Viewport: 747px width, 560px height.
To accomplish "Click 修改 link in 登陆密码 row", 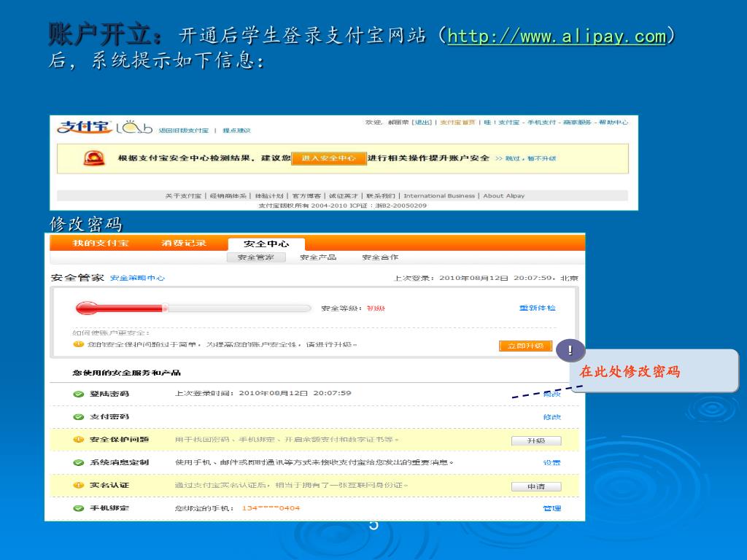I will tap(551, 394).
